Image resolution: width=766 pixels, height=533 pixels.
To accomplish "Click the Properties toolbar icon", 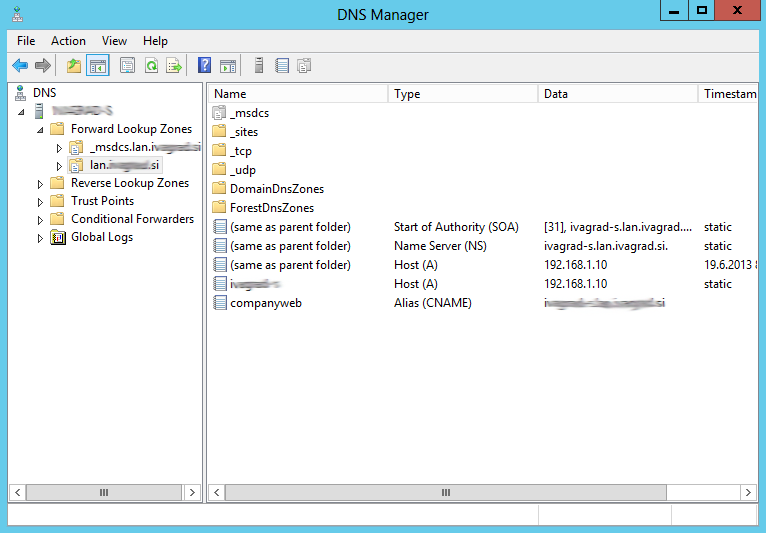I will (128, 65).
